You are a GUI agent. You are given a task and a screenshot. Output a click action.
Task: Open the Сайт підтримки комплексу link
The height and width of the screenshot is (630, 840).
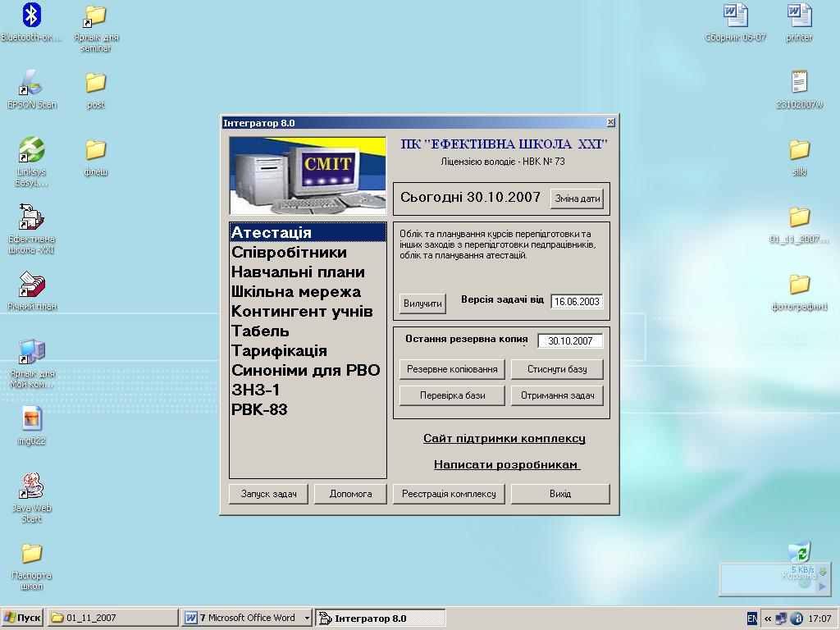[504, 438]
